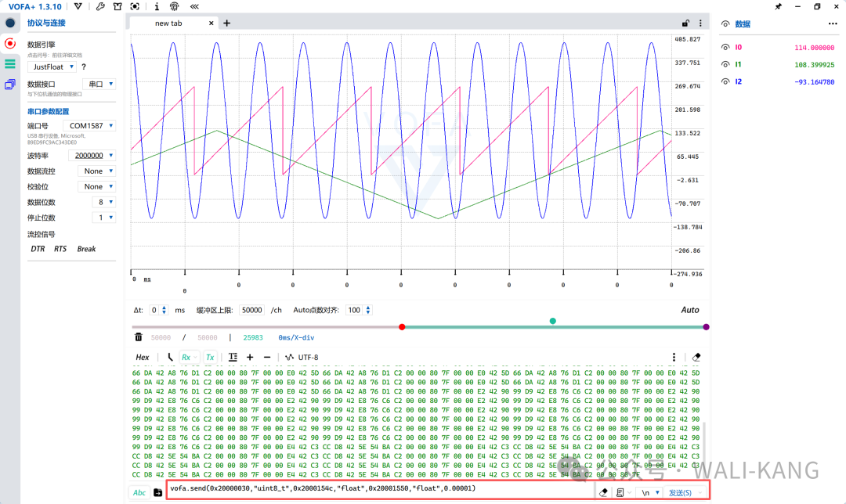Open the green stacked-bars sidebar panel
This screenshot has width=846, height=504.
10,64
